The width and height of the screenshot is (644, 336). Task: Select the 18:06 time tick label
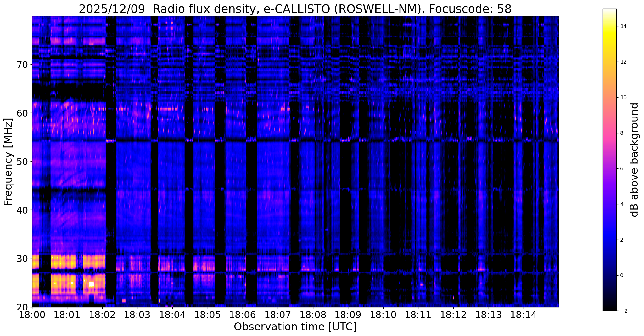pyautogui.click(x=243, y=314)
